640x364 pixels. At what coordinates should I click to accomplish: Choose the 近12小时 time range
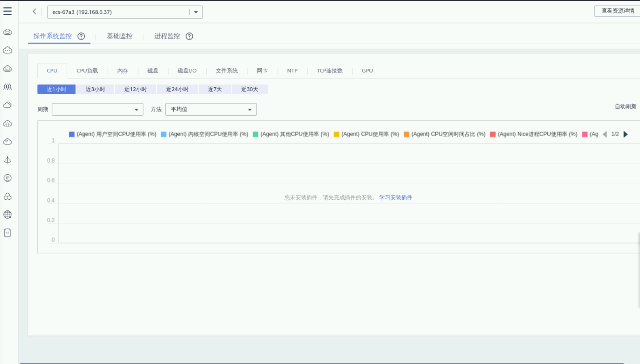[135, 89]
